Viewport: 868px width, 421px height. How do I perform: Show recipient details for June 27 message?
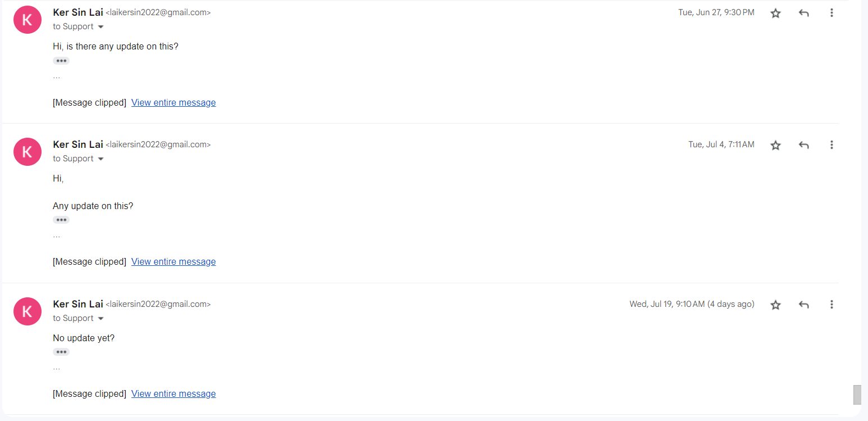pyautogui.click(x=101, y=27)
